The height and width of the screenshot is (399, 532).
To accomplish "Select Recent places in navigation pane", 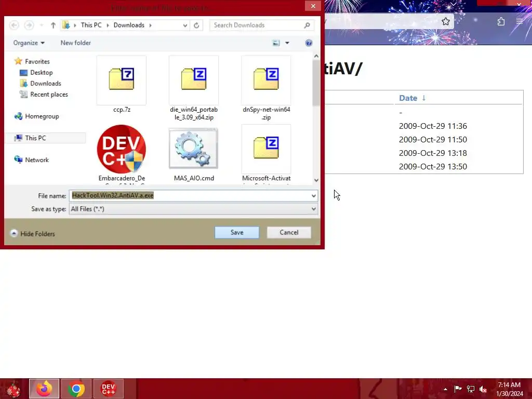I will [x=49, y=95].
